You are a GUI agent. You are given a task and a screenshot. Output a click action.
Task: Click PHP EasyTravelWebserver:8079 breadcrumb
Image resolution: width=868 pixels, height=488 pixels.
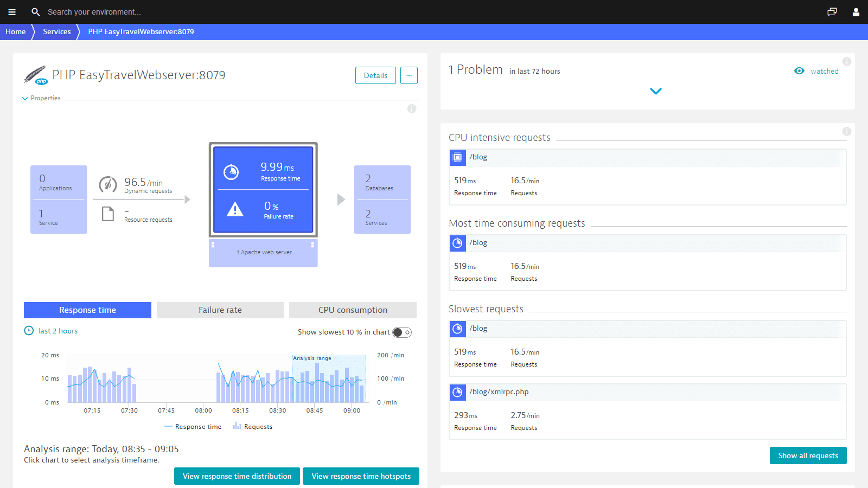coord(141,31)
